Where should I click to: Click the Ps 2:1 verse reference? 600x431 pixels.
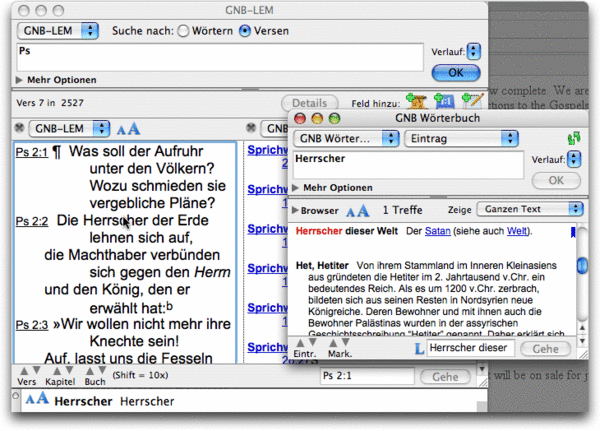click(31, 152)
